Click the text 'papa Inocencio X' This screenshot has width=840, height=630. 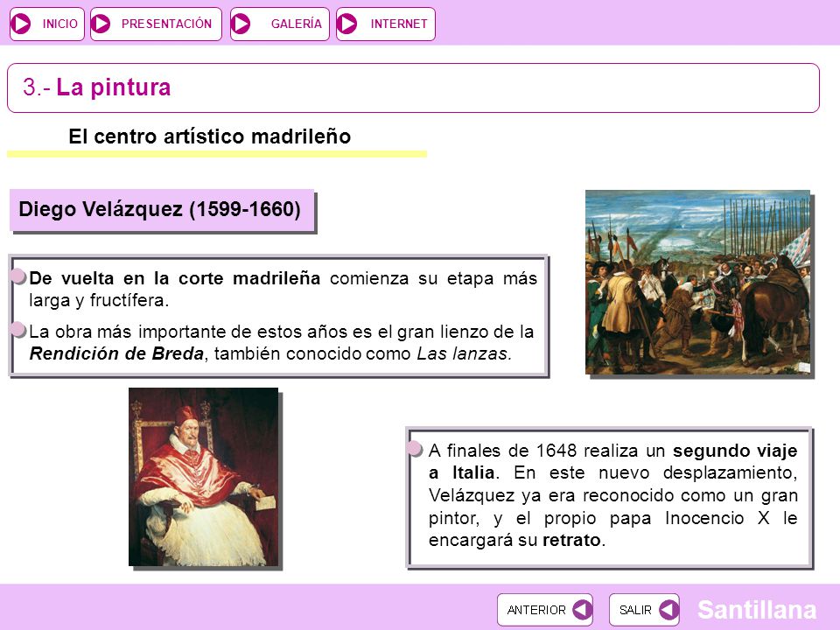[689, 518]
